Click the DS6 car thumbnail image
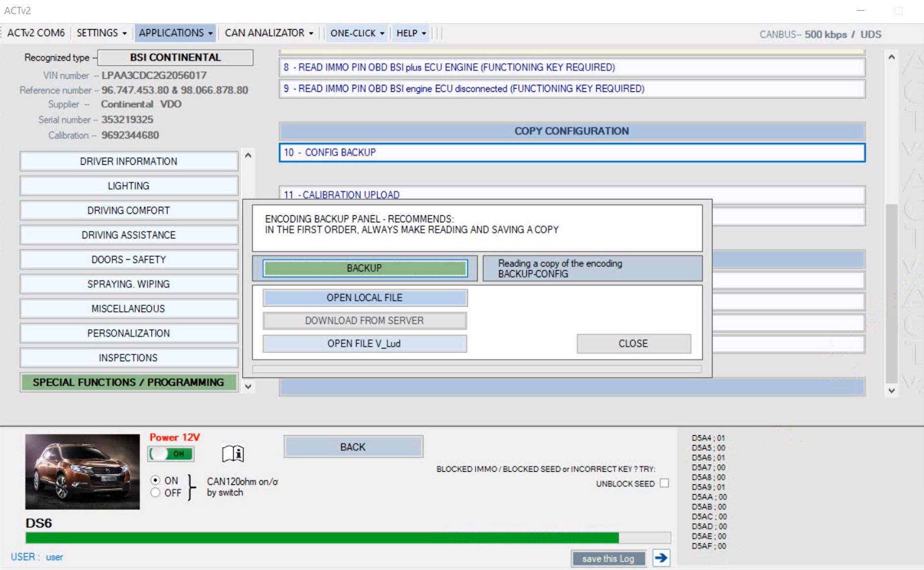This screenshot has width=924, height=570. coord(82,471)
